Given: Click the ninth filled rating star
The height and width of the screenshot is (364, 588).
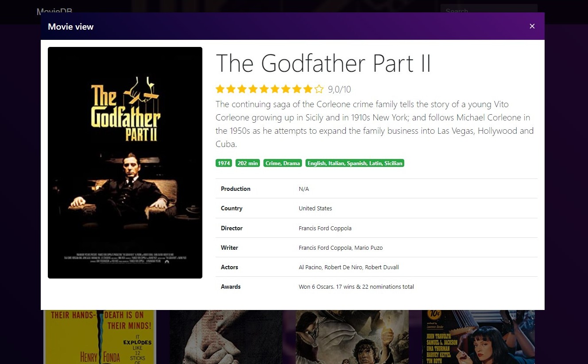Looking at the screenshot, I should (x=308, y=89).
